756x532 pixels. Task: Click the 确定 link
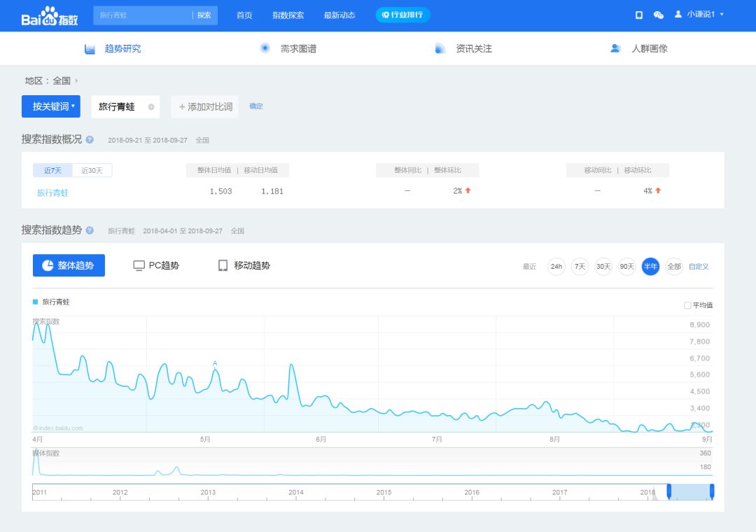pos(256,106)
